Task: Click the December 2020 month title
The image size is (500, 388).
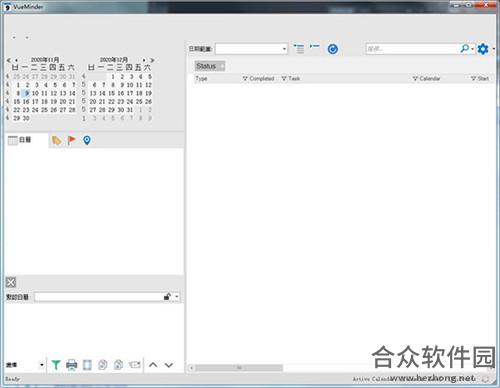Action: (114, 60)
